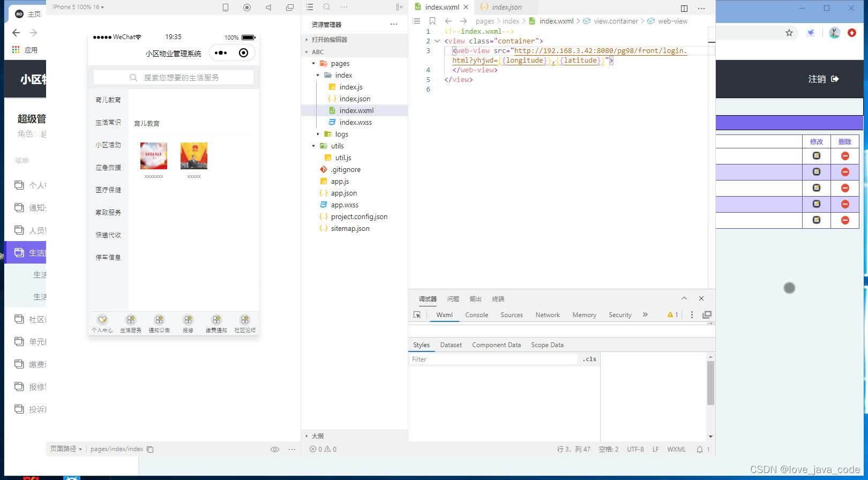This screenshot has height=480, width=868.
Task: Split the editor with the split icon
Action: coord(684,8)
